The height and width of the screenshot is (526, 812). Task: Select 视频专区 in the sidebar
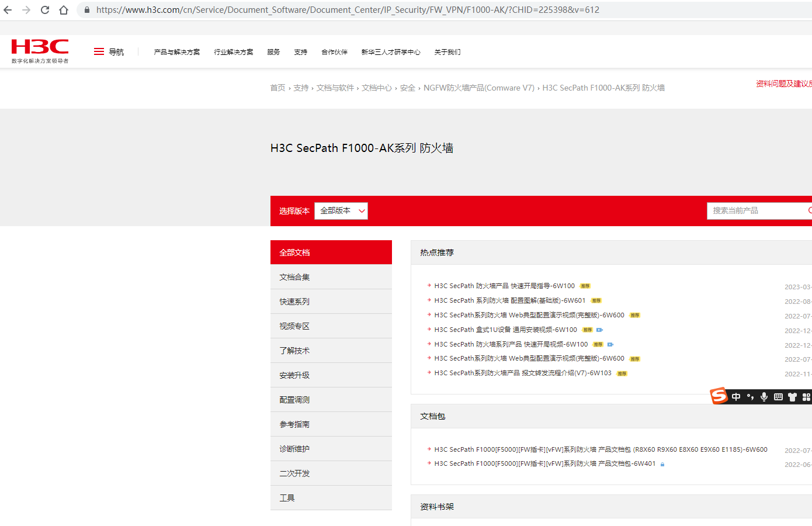[331, 326]
